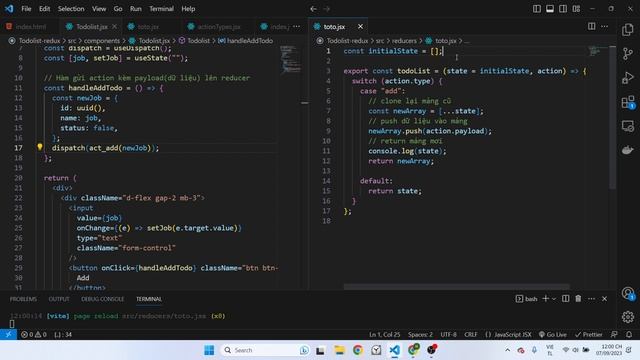The image size is (640, 360).
Task: Open the new terminal profile dropdown arrow
Action: pos(554,299)
